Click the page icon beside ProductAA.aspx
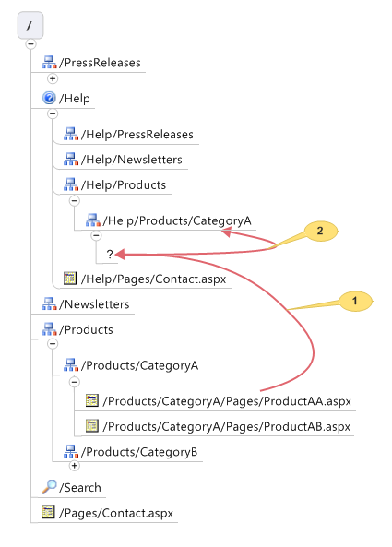 tap(92, 400)
